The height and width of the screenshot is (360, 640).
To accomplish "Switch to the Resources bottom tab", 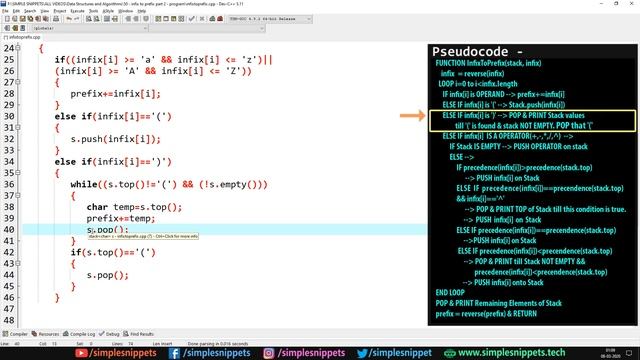I will click(x=45, y=334).
